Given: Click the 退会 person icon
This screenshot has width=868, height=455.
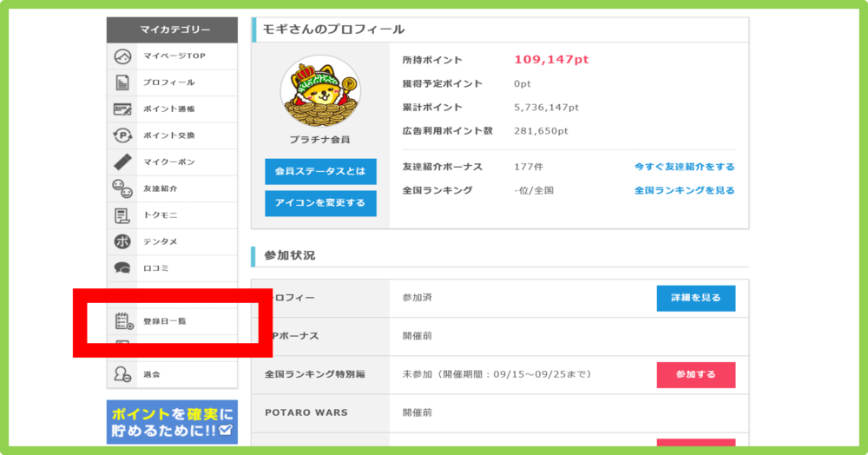Looking at the screenshot, I should pyautogui.click(x=122, y=375).
